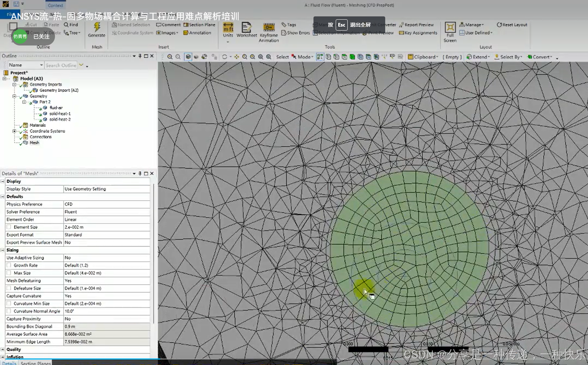Open Keyframe Animation

[x=269, y=32]
